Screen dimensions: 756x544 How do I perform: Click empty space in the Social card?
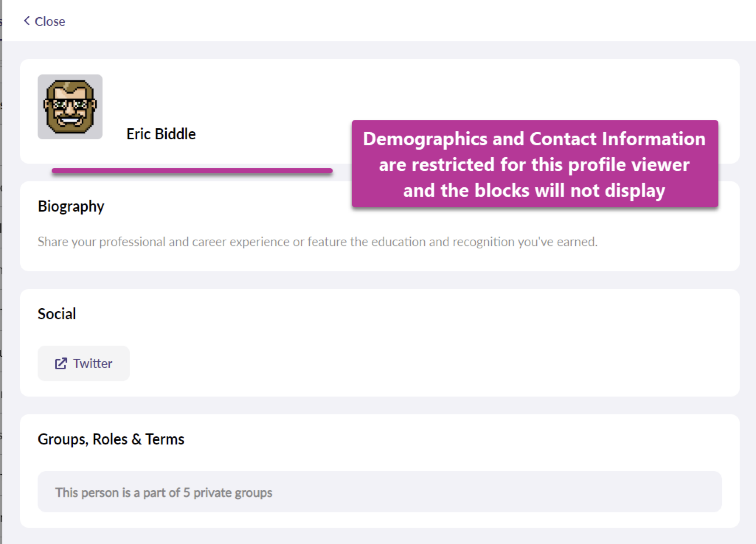tap(406, 354)
